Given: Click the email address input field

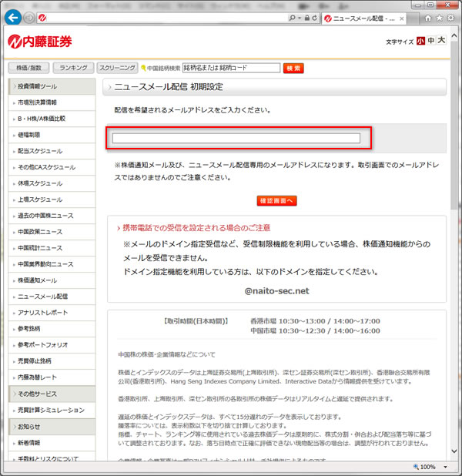Looking at the screenshot, I should (x=236, y=138).
